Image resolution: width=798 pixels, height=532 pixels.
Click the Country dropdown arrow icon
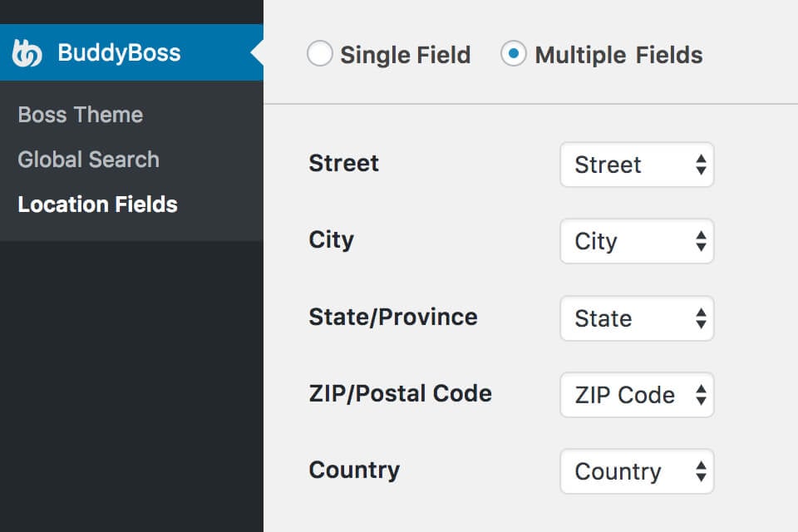701,471
